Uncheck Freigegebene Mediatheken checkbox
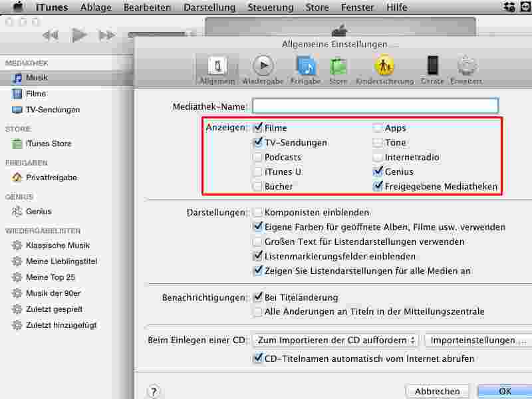532x399 pixels. coord(377,186)
